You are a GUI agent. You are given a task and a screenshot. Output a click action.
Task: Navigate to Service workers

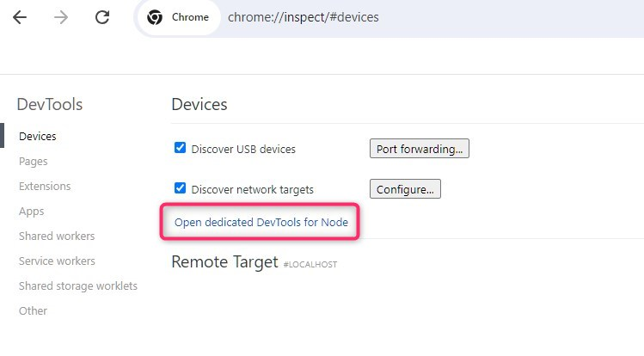point(57,261)
